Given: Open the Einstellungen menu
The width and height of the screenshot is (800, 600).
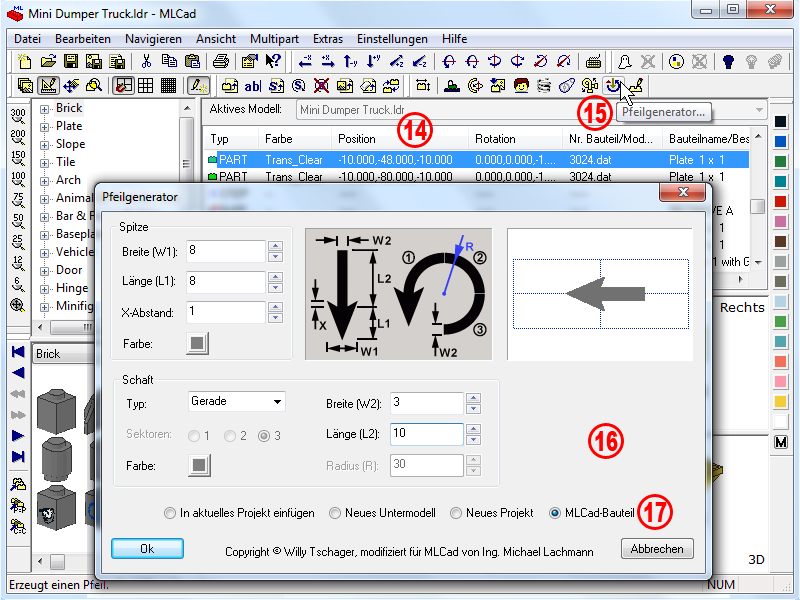Looking at the screenshot, I should tap(392, 39).
